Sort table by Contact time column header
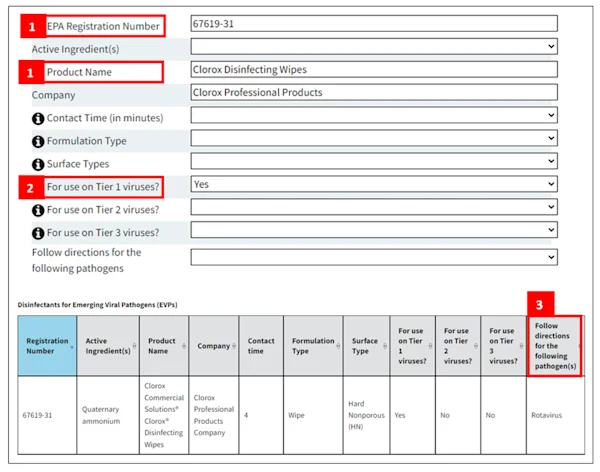 point(261,346)
